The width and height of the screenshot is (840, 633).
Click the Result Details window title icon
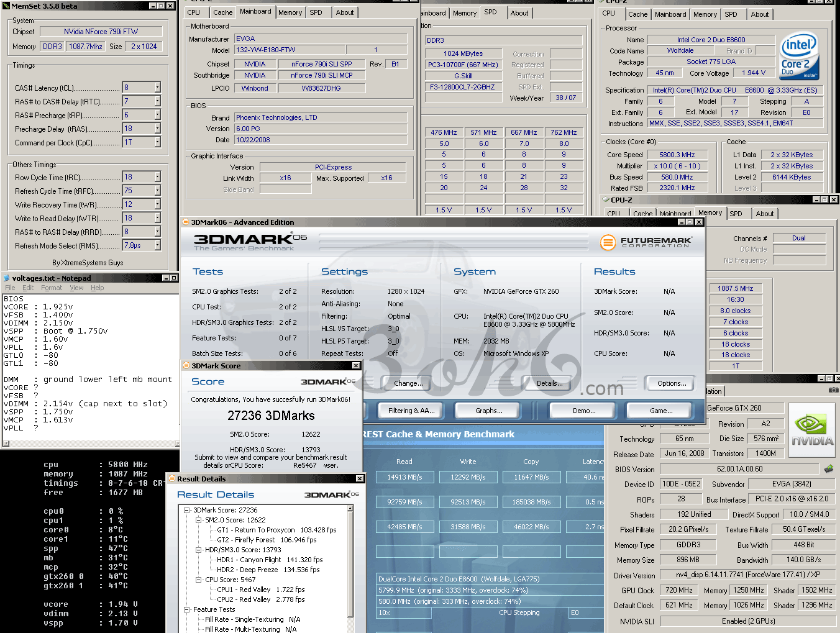[172, 479]
